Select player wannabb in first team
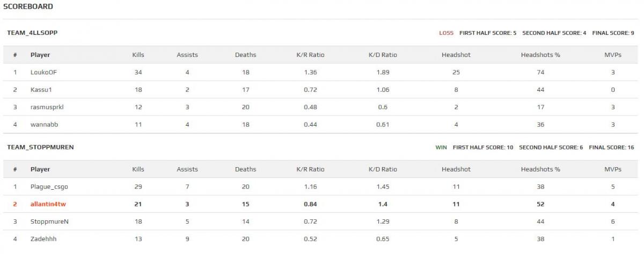 click(x=44, y=125)
